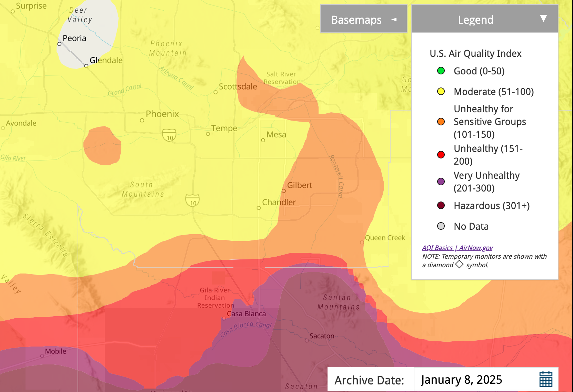Click the Glendale city marker circle
The width and height of the screenshot is (573, 392).
coord(86,65)
